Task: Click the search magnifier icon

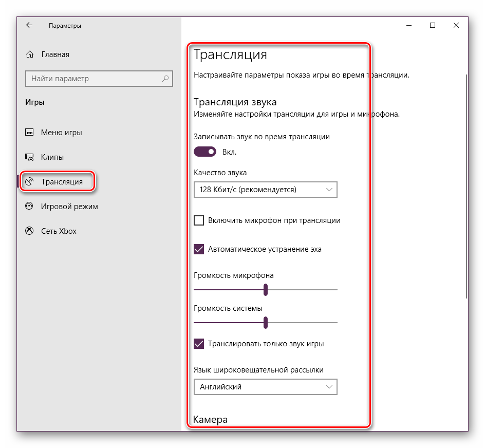Action: point(165,79)
